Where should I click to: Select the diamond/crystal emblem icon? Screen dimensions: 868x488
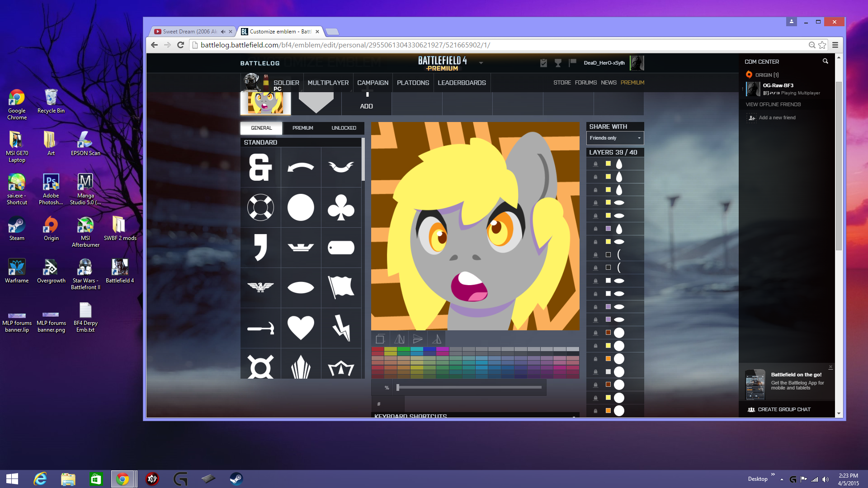coord(301,366)
